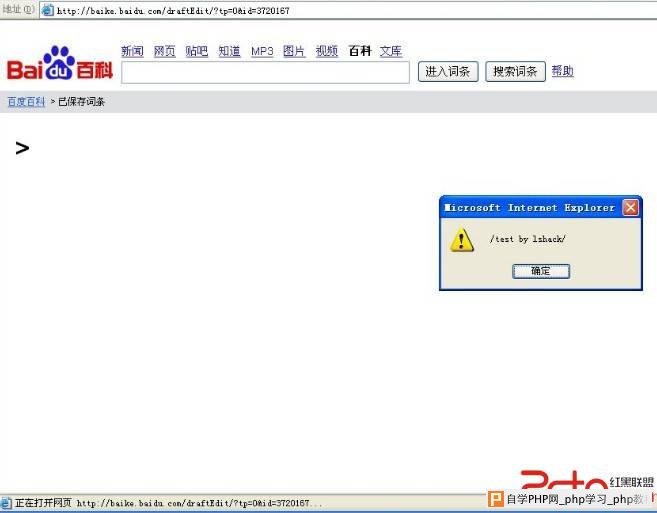Open the 新闻 navigation link
The height and width of the screenshot is (513, 657).
point(132,51)
